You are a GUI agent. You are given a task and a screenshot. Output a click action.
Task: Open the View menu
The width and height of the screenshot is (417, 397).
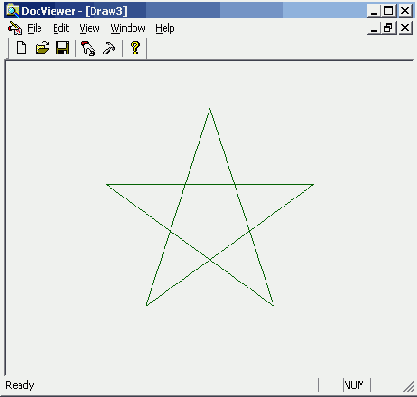pos(89,28)
